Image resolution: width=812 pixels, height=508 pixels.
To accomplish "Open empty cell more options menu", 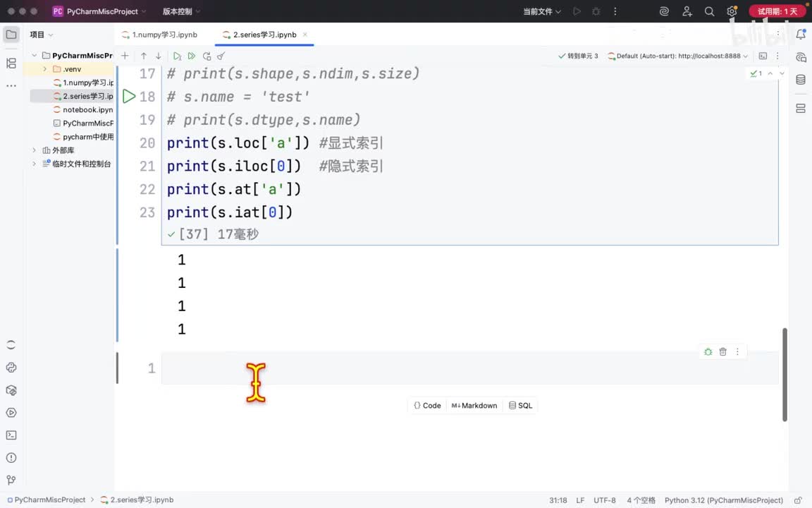I will point(737,352).
